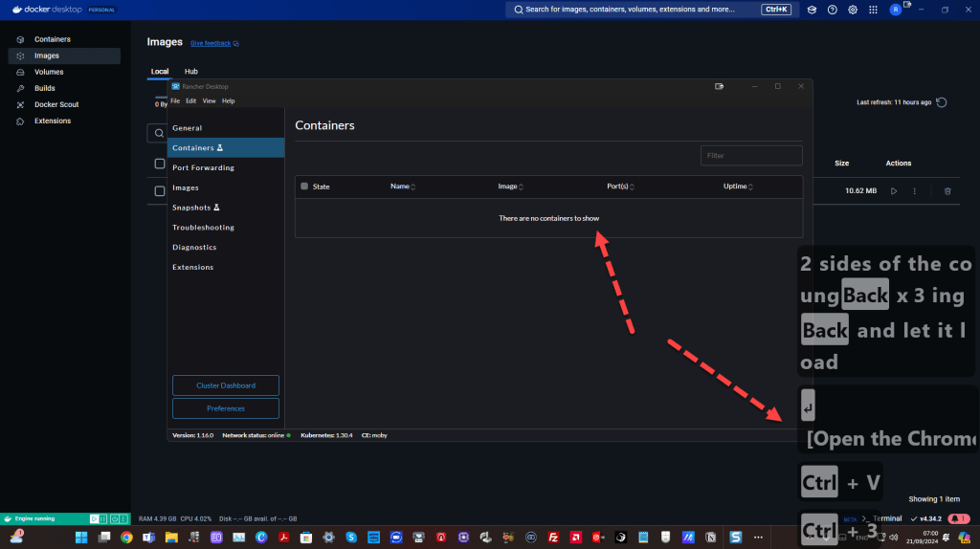The width and height of the screenshot is (980, 549).
Task: Select Extensions in Rancher sidebar
Action: click(x=226, y=267)
